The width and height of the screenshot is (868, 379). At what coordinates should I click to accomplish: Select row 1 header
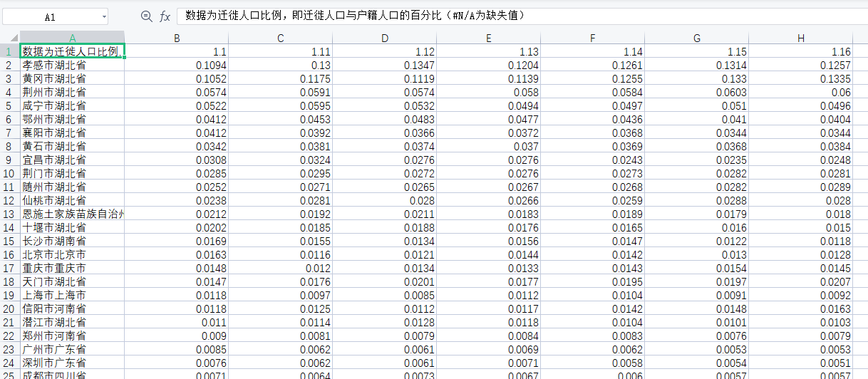10,51
